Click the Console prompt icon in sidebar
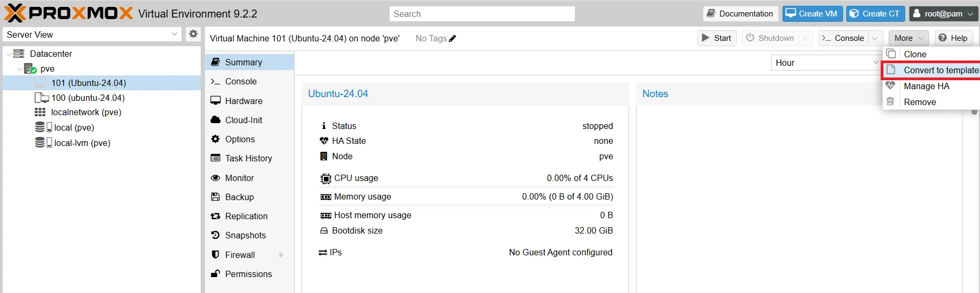980x293 pixels. coord(216,81)
